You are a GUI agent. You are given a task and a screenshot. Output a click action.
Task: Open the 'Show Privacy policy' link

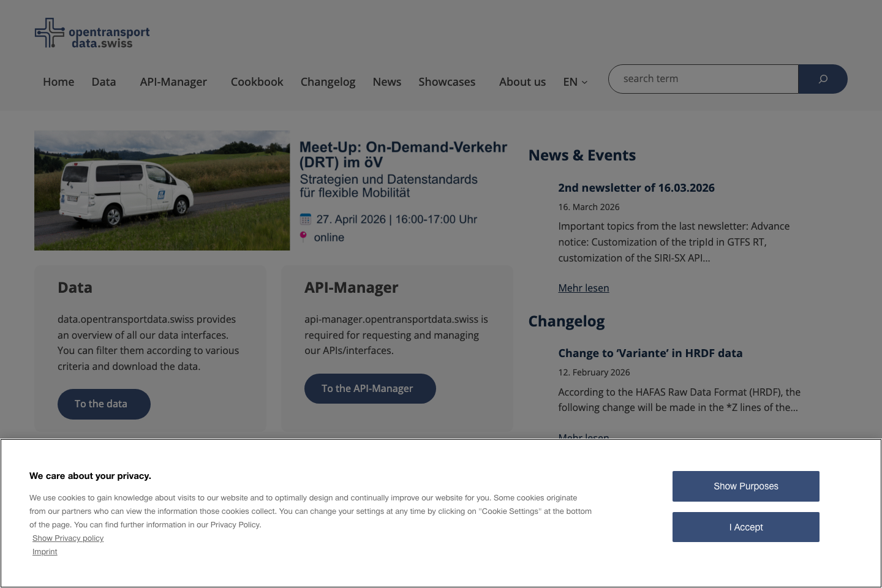coord(67,538)
